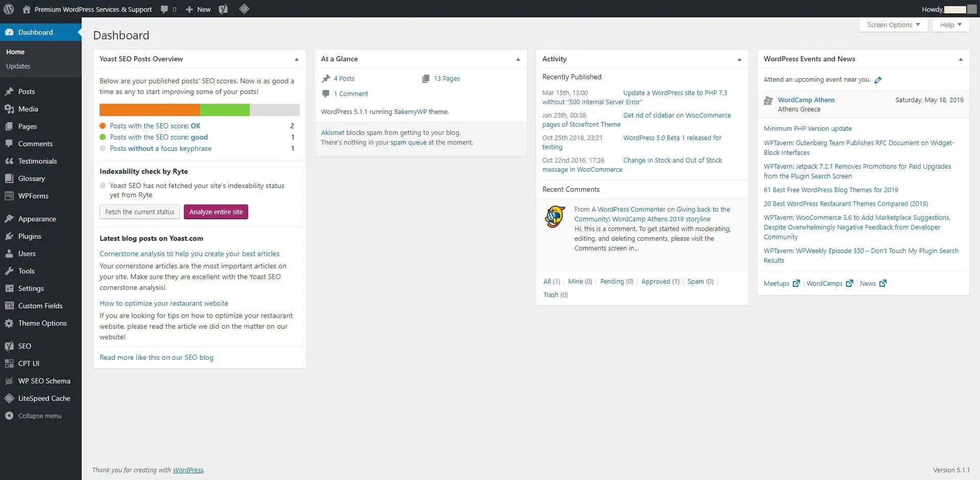Filter comments by Pending (0)

[x=616, y=281]
